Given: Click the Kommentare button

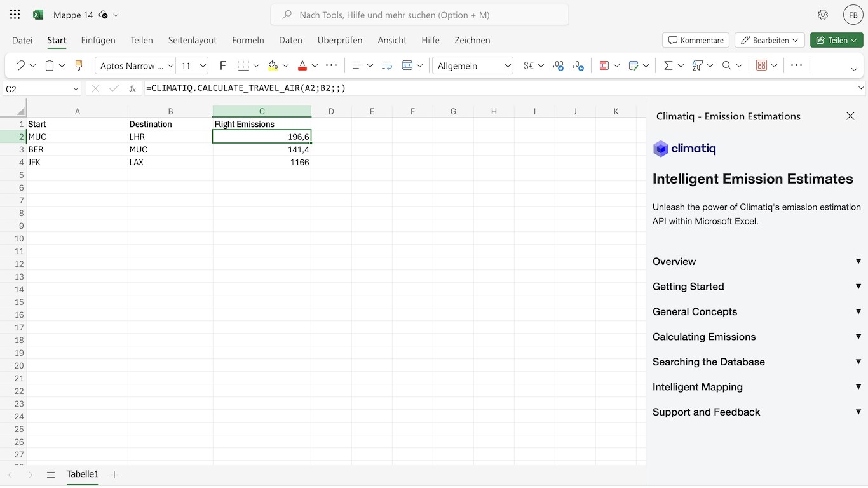Looking at the screenshot, I should click(x=696, y=40).
